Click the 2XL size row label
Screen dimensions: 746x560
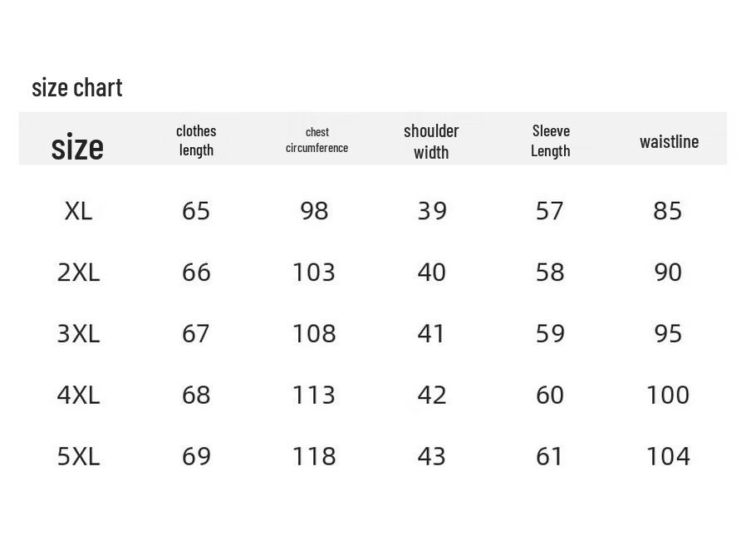78,273
